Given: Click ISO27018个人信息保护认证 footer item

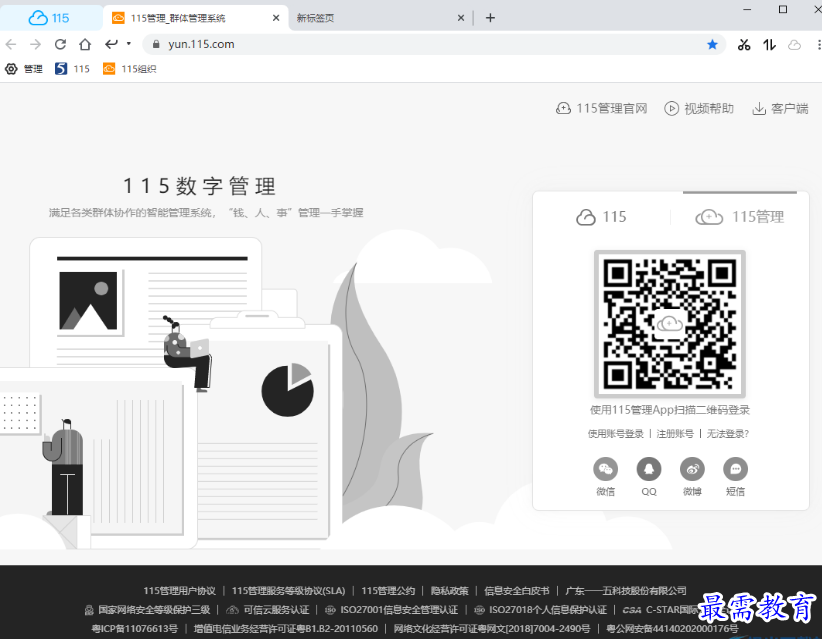Looking at the screenshot, I should pos(540,610).
